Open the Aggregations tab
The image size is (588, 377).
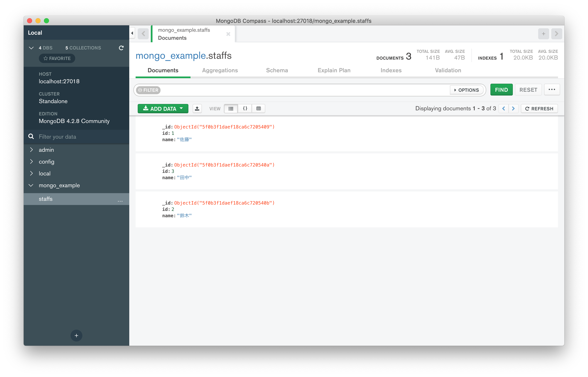[220, 70]
